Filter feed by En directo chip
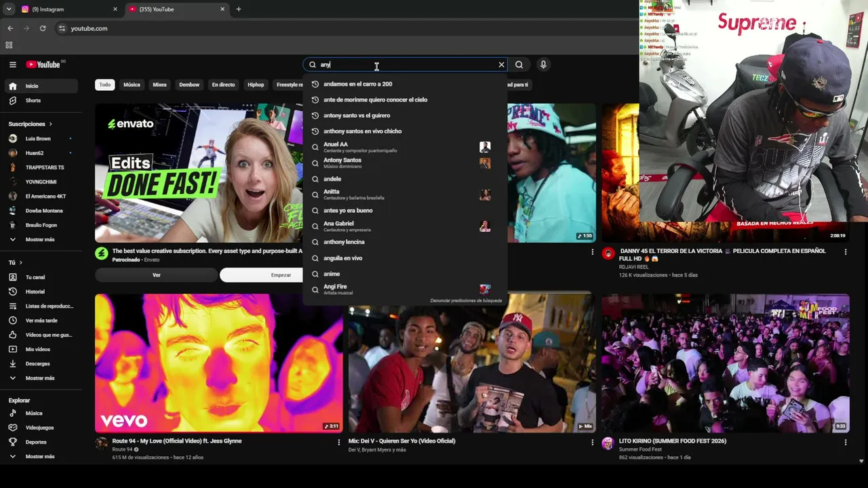 223,85
